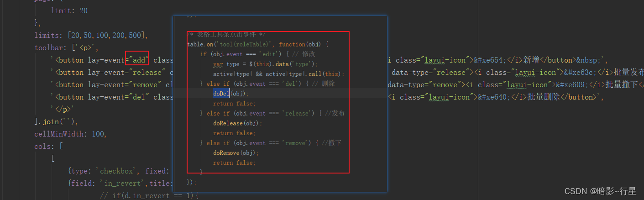The height and width of the screenshot is (200, 644).
Task: Click "return false;" directly below doRelease(obj)
Action: (x=234, y=133)
